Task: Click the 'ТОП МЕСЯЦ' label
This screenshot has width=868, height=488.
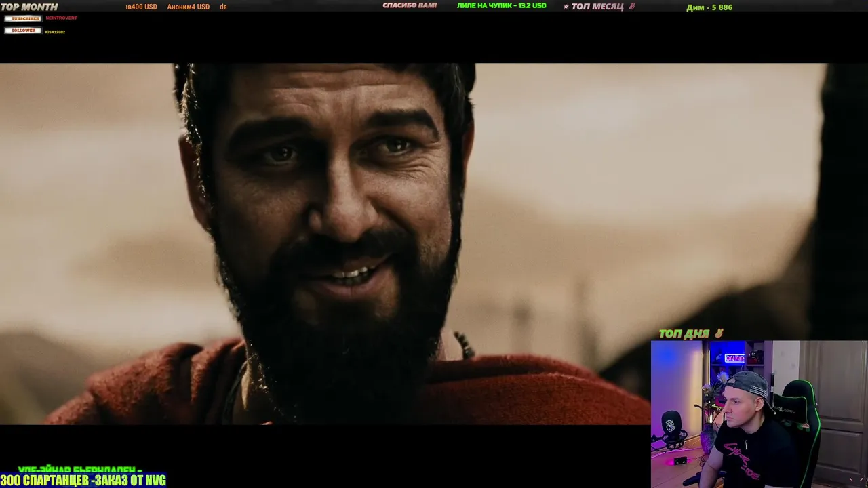Action: pyautogui.click(x=597, y=7)
